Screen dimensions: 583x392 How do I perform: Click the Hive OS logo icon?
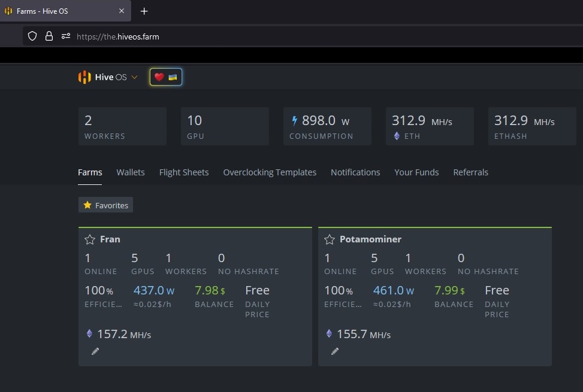point(84,77)
